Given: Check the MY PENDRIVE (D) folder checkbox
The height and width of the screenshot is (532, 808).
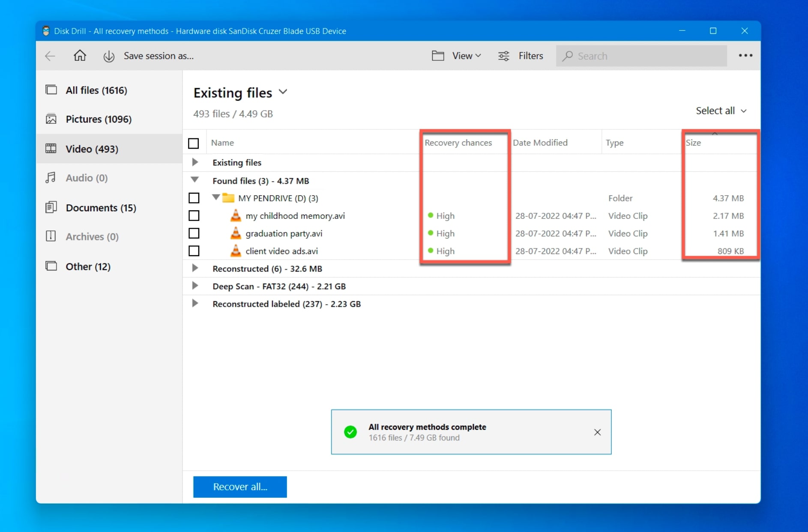Looking at the screenshot, I should tap(194, 198).
